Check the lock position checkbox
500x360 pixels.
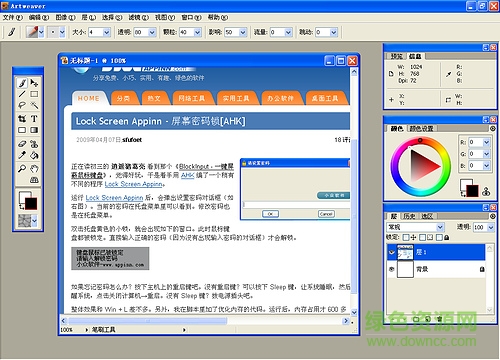[x=406, y=237]
